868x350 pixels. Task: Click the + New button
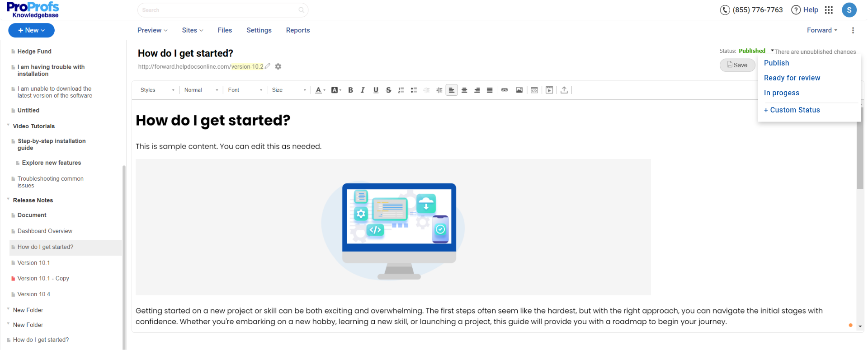click(x=31, y=30)
